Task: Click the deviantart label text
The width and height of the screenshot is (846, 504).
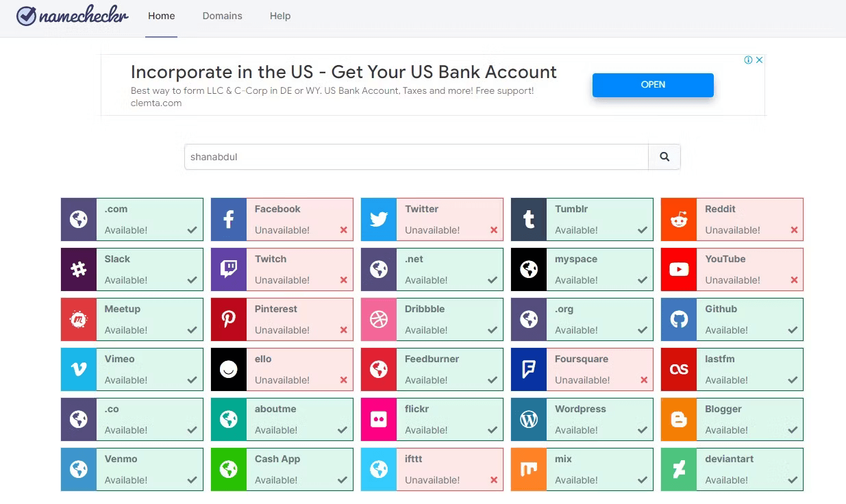Action: point(729,459)
